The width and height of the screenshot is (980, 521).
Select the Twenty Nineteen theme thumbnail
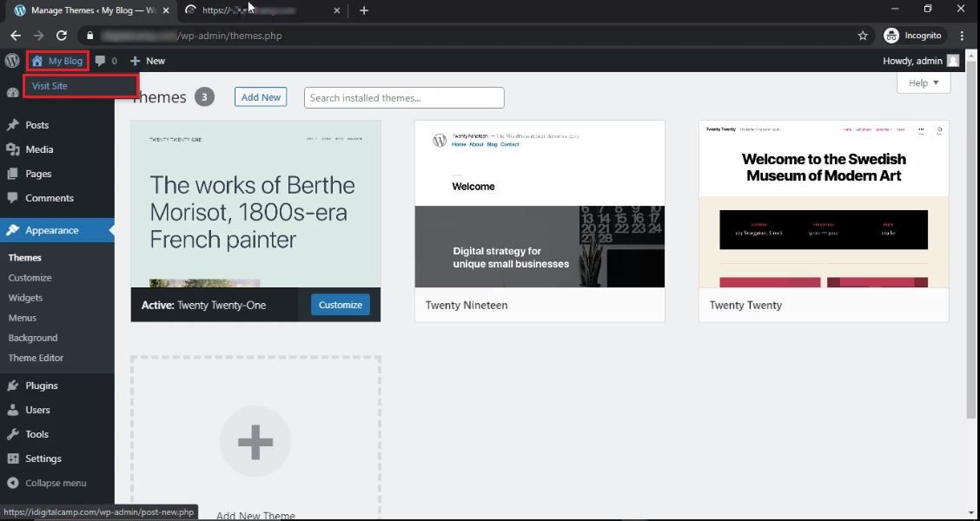pyautogui.click(x=540, y=204)
